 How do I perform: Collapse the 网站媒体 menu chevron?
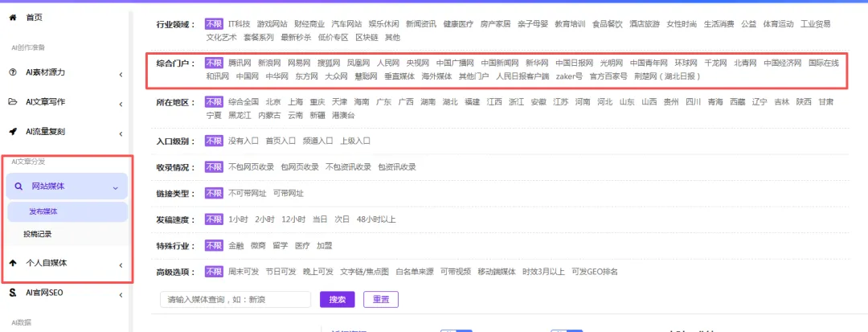click(115, 188)
